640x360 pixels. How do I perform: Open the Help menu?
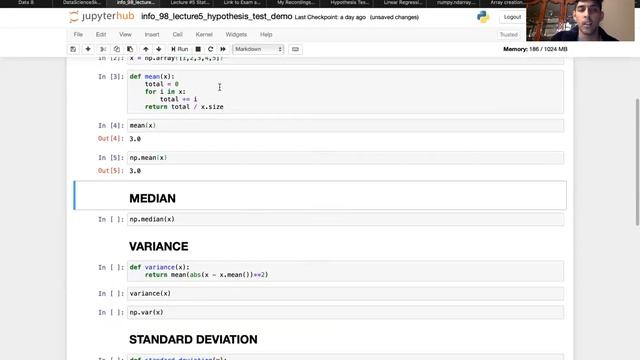coord(266,35)
